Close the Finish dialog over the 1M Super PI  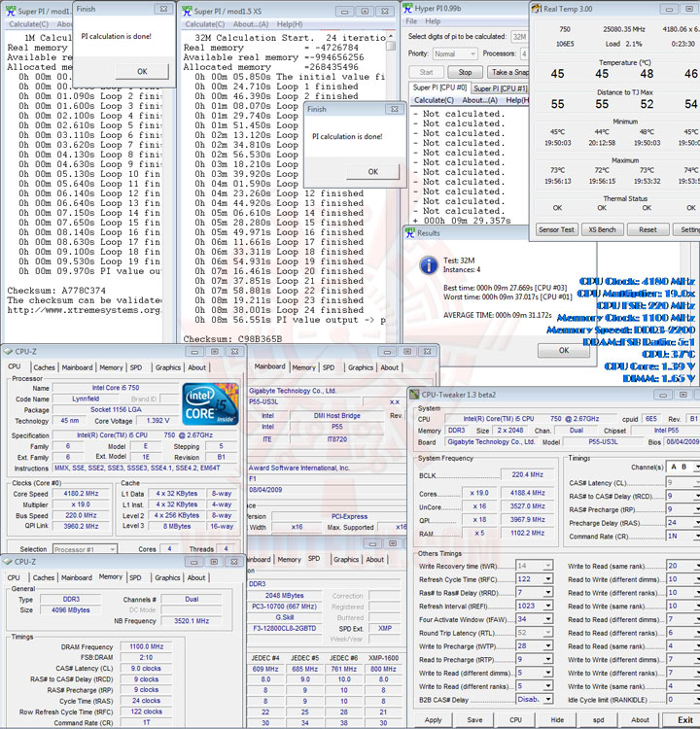pos(163,9)
